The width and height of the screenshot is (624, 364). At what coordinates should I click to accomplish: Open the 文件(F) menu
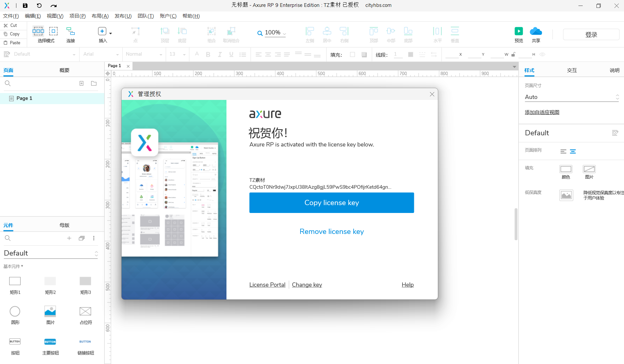11,16
